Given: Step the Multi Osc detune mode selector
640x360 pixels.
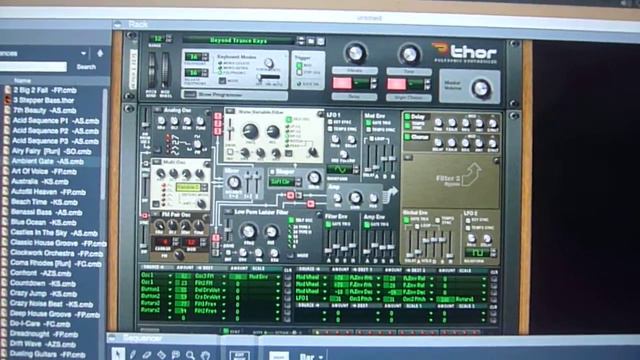Looking at the screenshot, I should coord(205,187).
